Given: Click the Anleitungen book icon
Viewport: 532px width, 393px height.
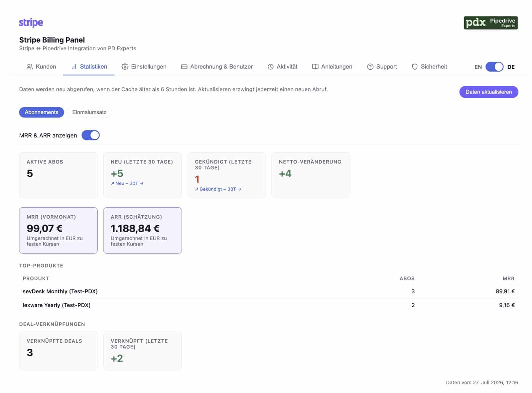Looking at the screenshot, I should click(x=315, y=67).
